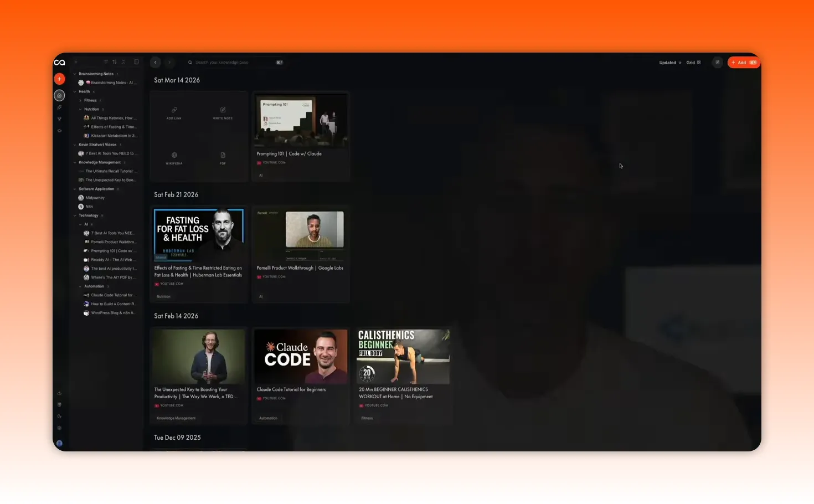
Task: Click the Nutrition tag on fasting card
Action: [163, 297]
